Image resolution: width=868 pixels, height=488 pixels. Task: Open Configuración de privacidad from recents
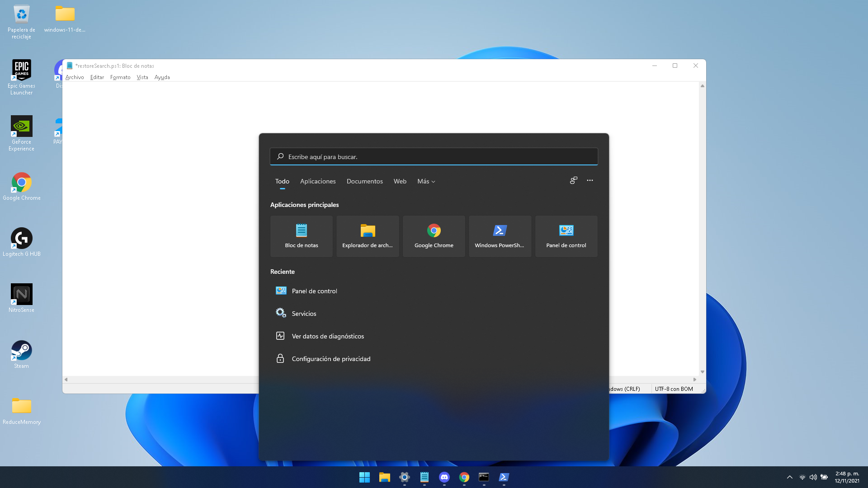point(331,358)
